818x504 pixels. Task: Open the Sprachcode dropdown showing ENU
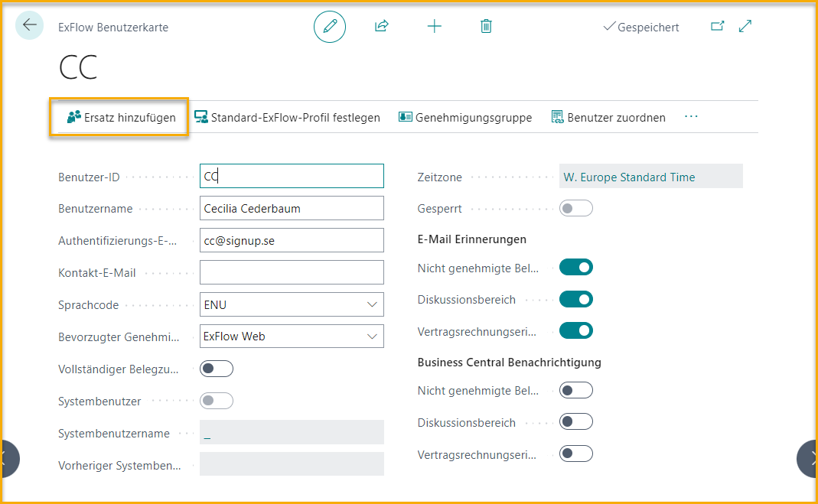tap(292, 304)
